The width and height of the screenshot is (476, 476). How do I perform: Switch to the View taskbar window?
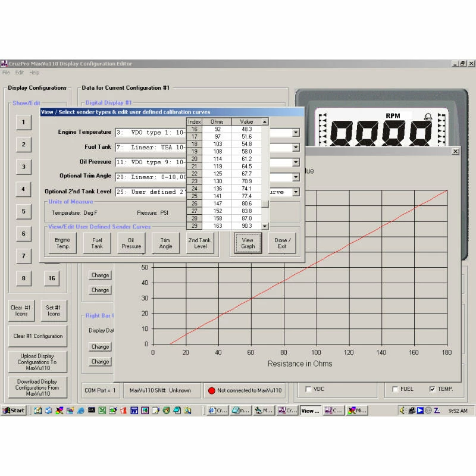[x=309, y=411]
